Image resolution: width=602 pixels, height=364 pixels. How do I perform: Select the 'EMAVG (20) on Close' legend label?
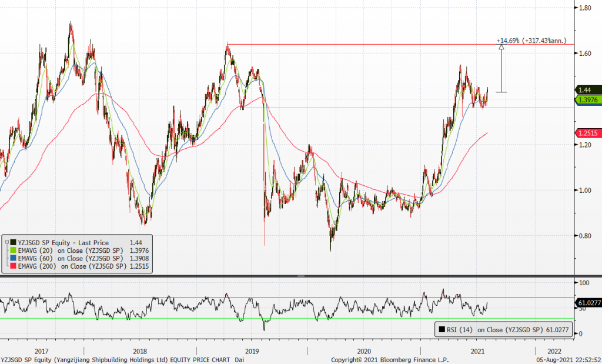click(71, 251)
